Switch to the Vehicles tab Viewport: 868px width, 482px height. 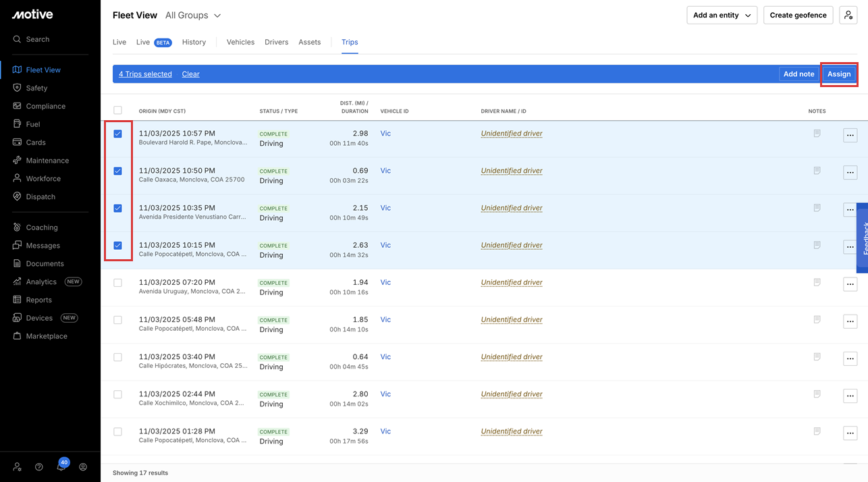(x=240, y=42)
